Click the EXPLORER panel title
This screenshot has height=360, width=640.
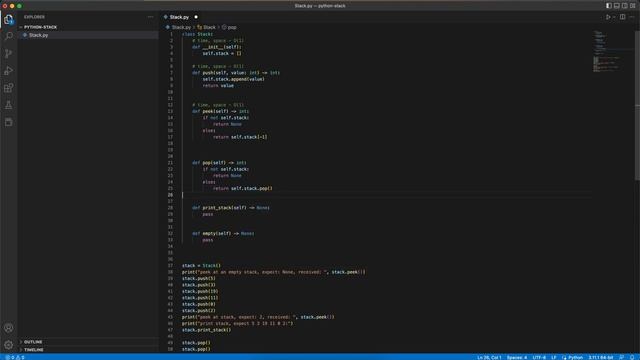coord(34,17)
